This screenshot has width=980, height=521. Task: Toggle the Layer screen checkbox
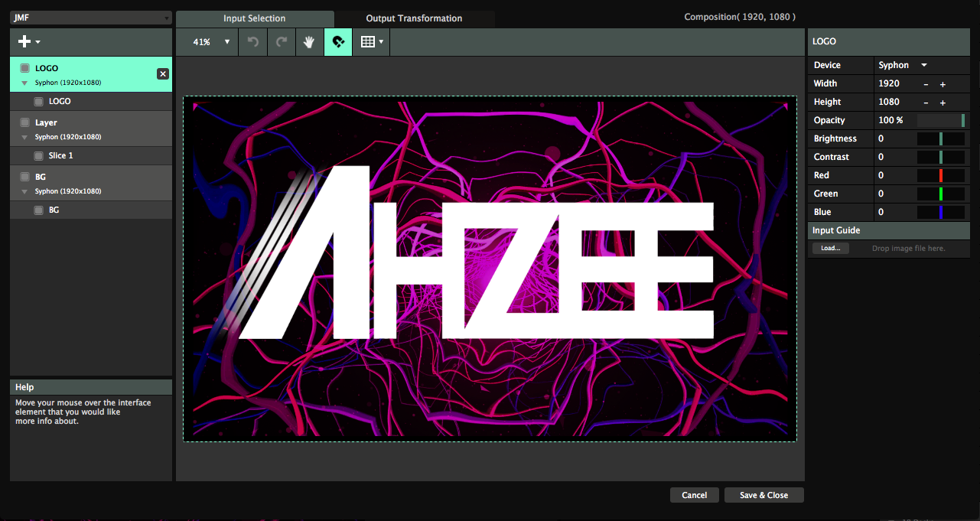click(24, 122)
